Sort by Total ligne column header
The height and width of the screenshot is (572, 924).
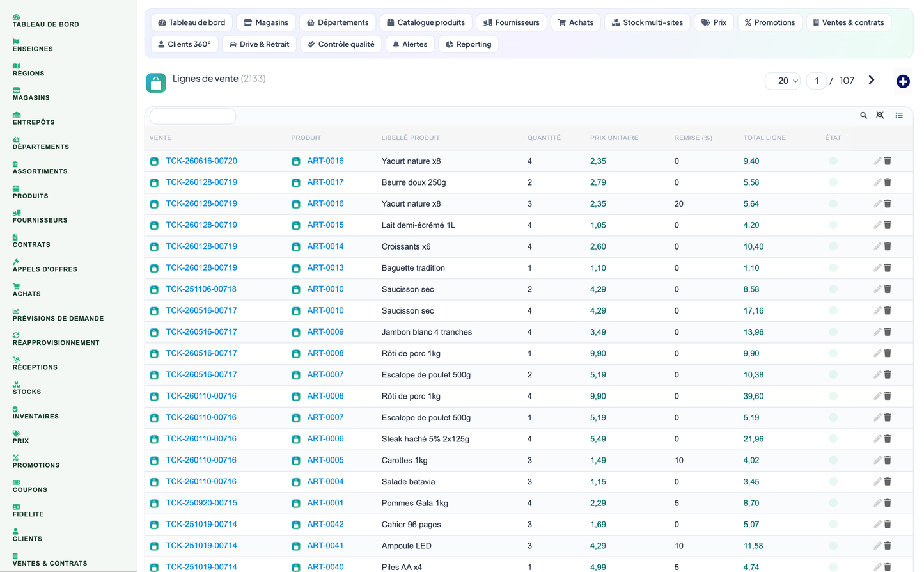[x=764, y=138]
